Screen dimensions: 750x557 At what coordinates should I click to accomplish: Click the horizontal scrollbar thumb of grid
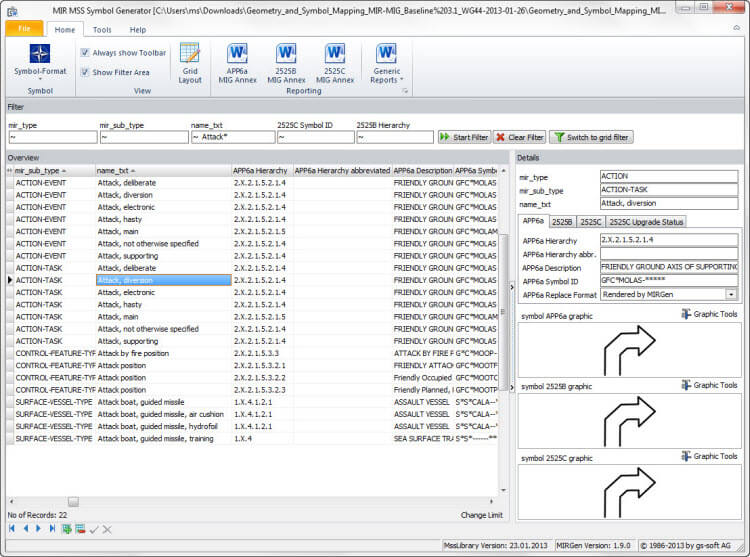point(73,502)
